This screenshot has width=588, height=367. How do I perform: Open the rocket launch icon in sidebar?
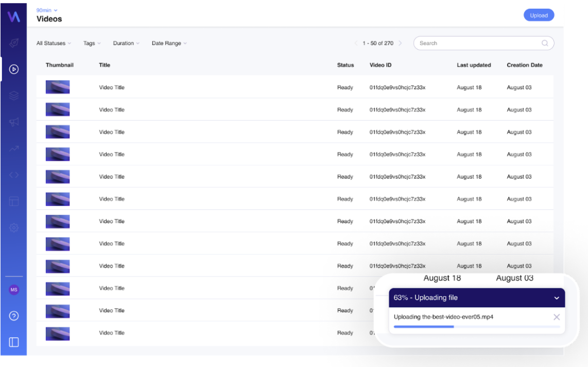tap(14, 43)
